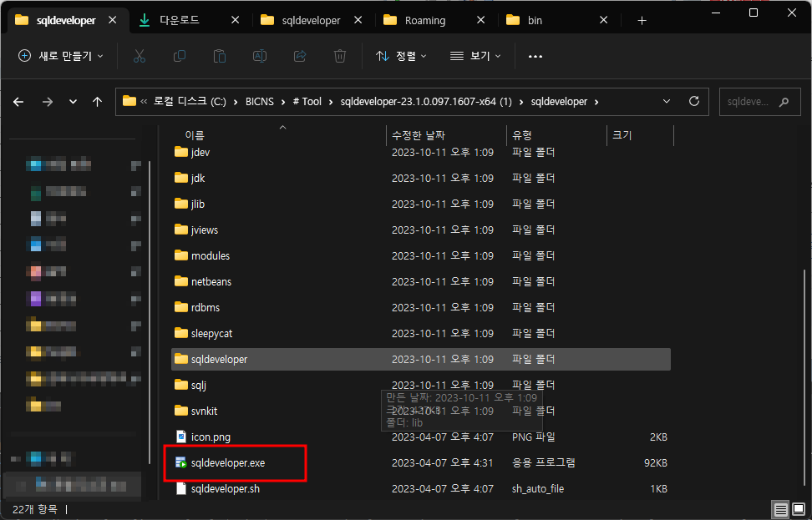Select the modules folder name

(211, 255)
